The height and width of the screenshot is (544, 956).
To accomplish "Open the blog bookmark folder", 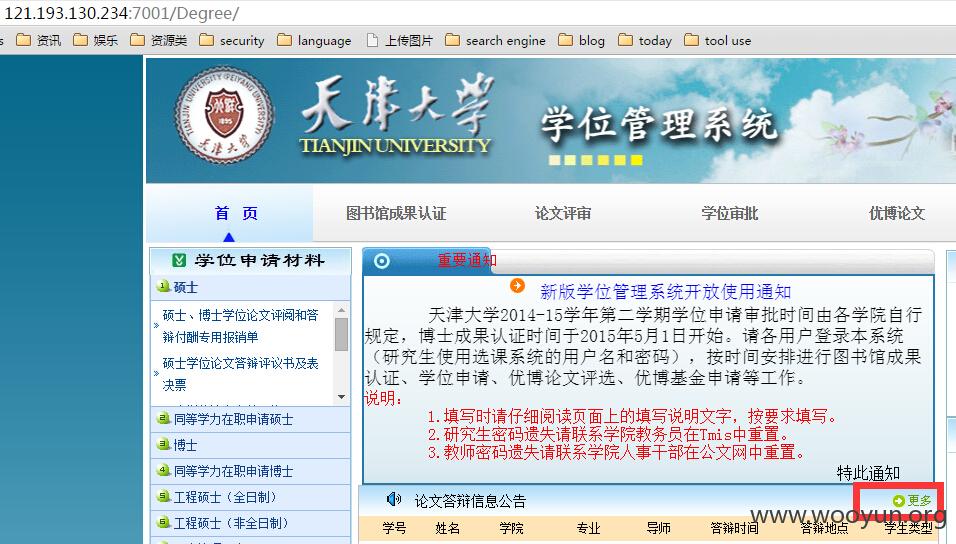I will [582, 41].
